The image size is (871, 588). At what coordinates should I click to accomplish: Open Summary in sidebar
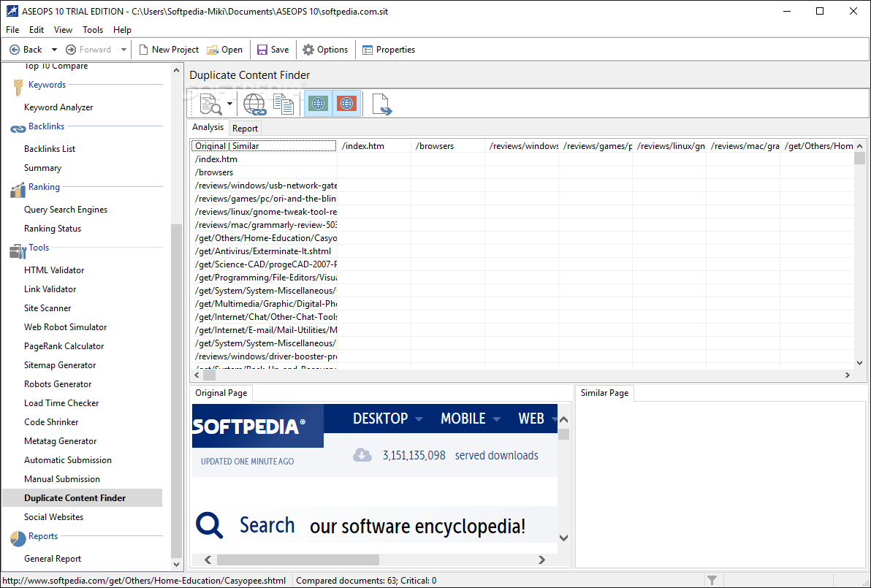pos(42,168)
